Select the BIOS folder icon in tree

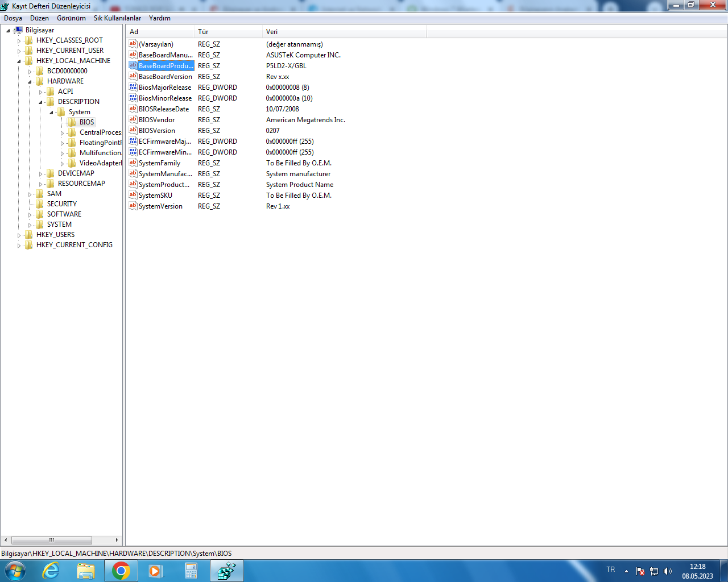click(72, 122)
